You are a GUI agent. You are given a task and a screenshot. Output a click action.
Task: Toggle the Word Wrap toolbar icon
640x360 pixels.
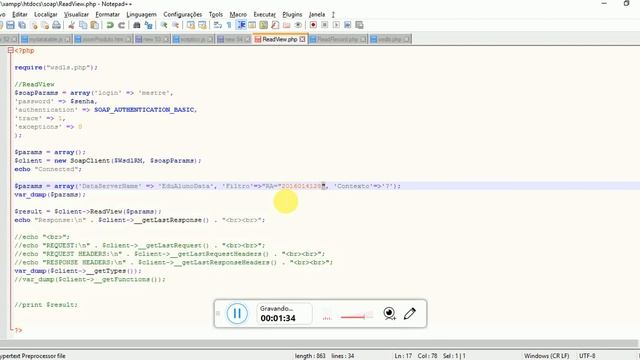coord(218,25)
